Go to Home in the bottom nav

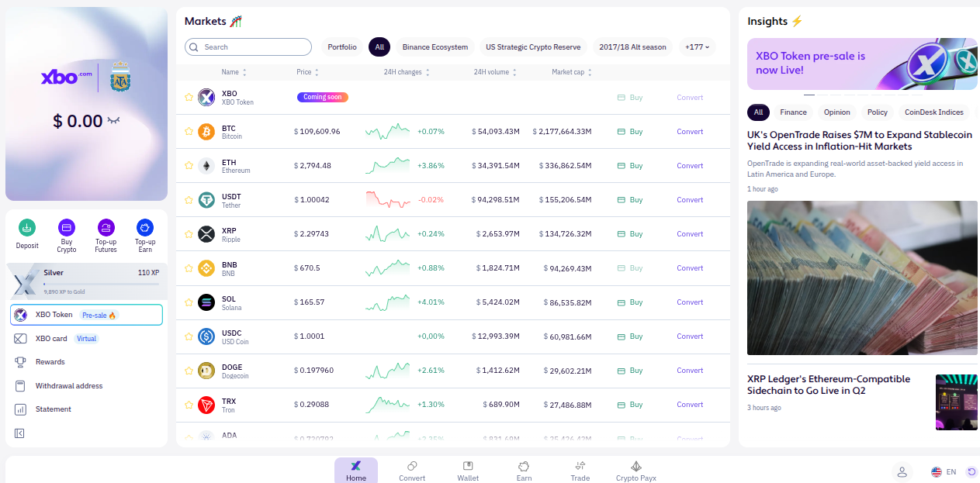[356, 471]
